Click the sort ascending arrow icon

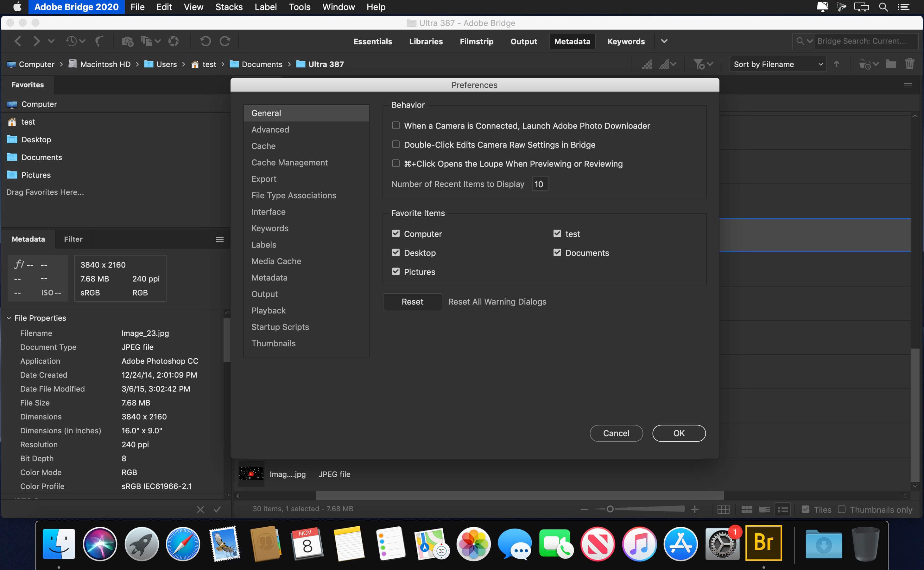click(x=836, y=64)
